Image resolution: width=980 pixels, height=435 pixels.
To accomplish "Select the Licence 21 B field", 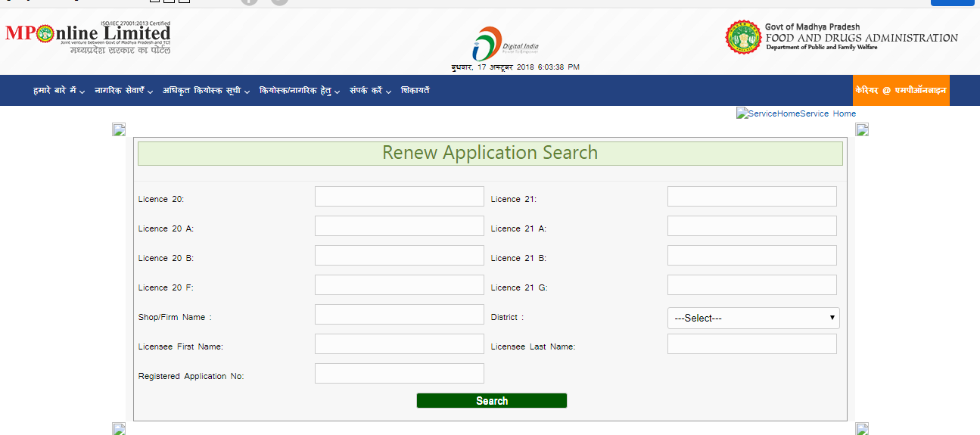I will click(752, 256).
